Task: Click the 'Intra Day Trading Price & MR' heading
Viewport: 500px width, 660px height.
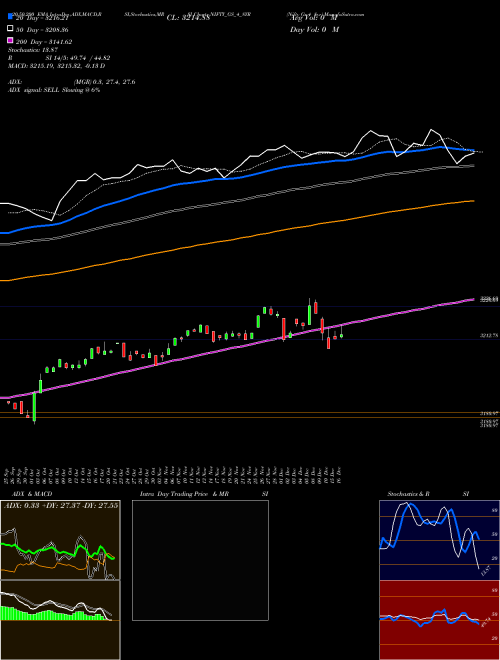Action: pyautogui.click(x=184, y=494)
